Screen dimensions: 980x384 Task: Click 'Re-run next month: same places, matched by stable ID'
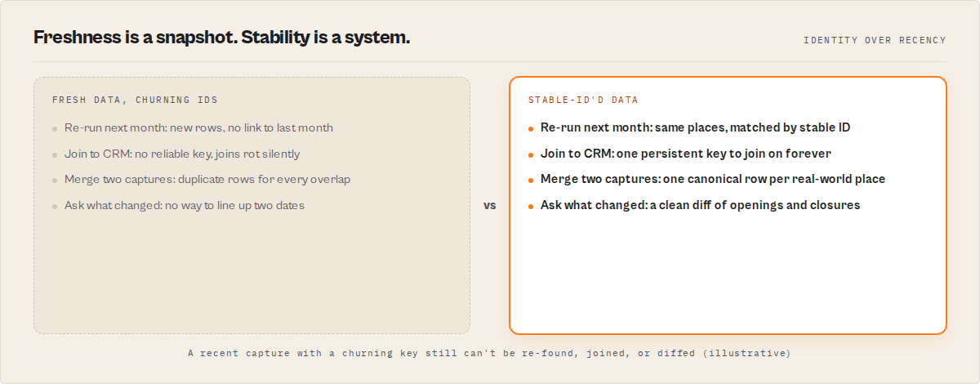[x=696, y=127]
